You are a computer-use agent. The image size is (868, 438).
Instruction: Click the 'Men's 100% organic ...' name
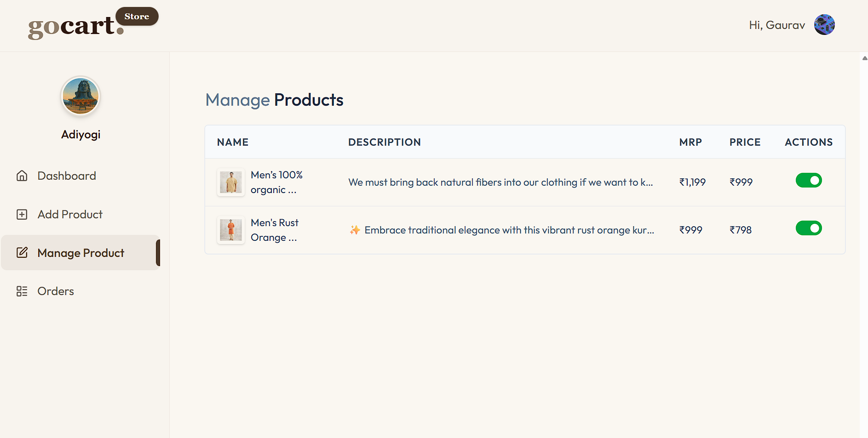coord(276,182)
